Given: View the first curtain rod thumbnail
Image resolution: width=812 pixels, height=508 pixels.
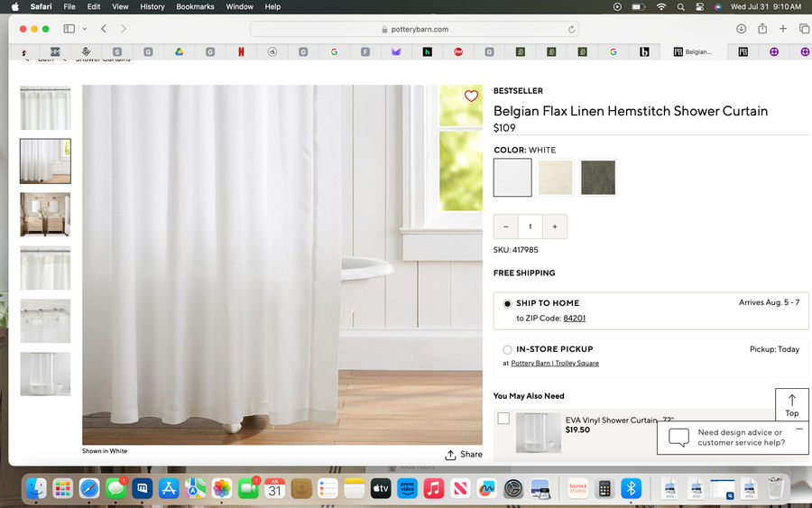Looking at the screenshot, I should point(46,107).
